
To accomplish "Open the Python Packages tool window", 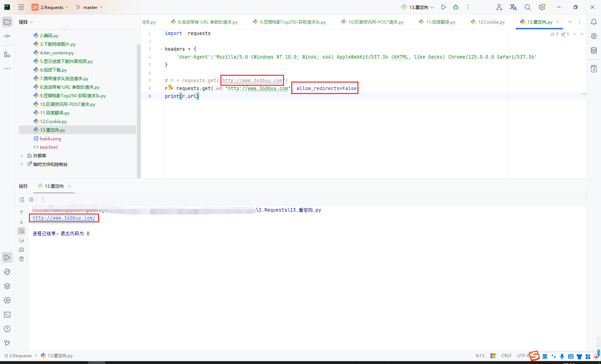I will 7,286.
